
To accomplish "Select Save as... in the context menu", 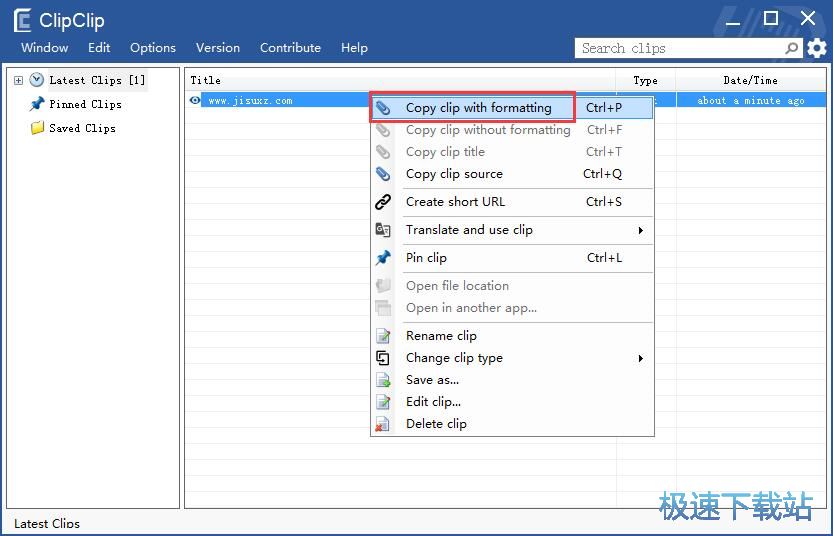I will [x=512, y=380].
